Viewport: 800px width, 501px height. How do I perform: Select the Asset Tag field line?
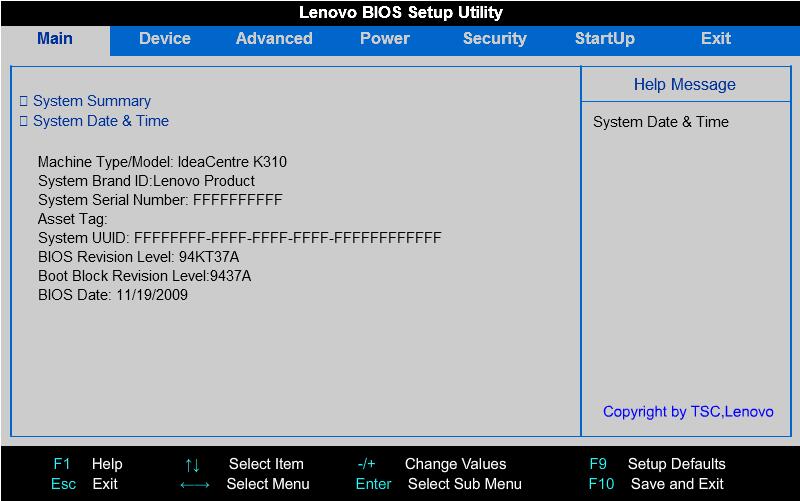(72, 219)
